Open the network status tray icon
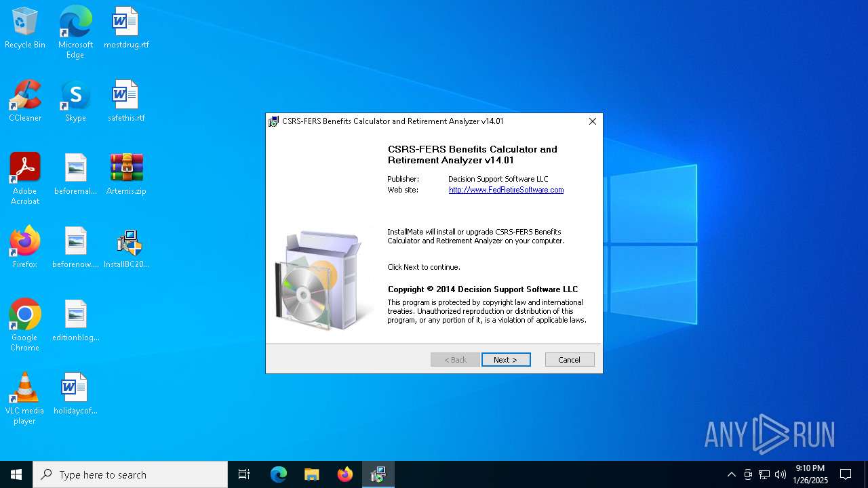The width and height of the screenshot is (868, 488). (x=764, y=474)
